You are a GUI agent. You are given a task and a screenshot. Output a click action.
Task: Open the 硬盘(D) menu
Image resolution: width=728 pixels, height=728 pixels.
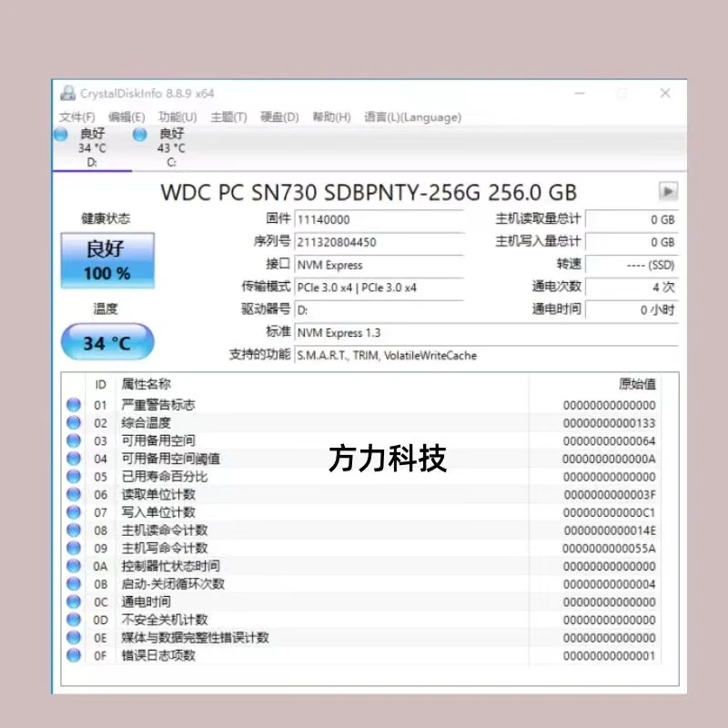pos(279,117)
